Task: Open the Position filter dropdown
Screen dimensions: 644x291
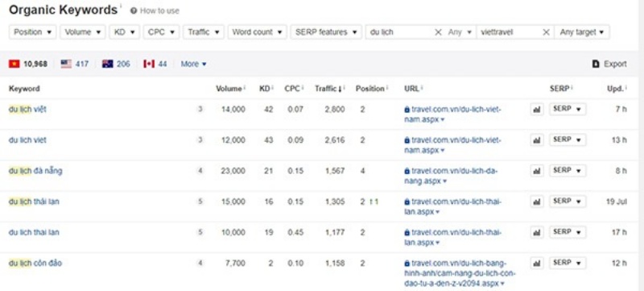Action: (x=33, y=32)
